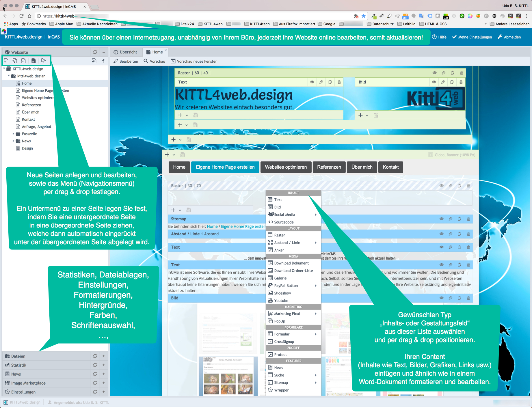Image resolution: width=532 pixels, height=408 pixels.
Task: Toggle visibility of second lower Text block
Action: tap(442, 265)
